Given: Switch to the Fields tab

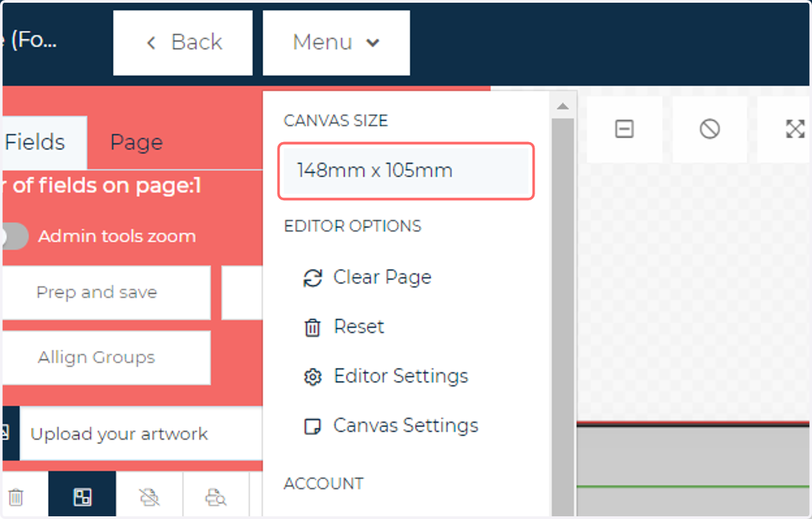Looking at the screenshot, I should point(43,142).
